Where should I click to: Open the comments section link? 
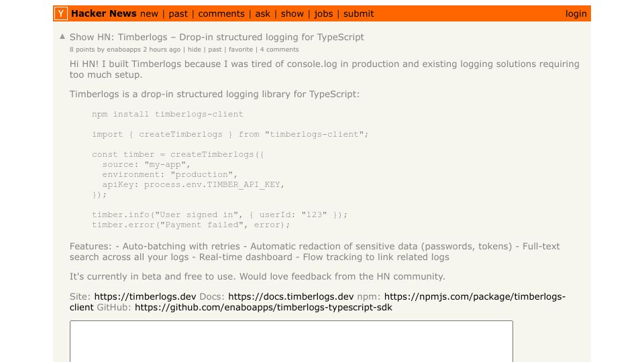[221, 13]
